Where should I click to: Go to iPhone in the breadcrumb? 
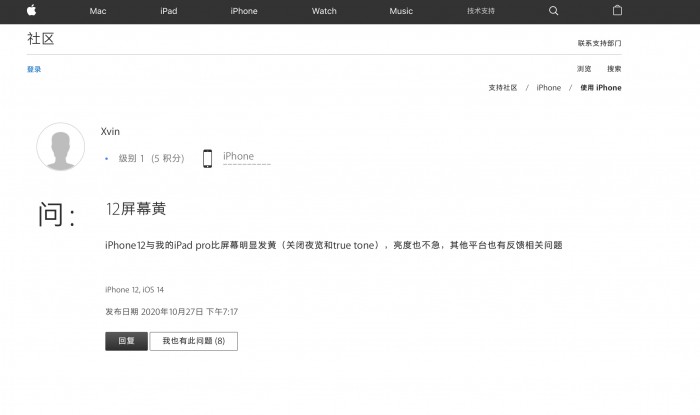(x=549, y=87)
